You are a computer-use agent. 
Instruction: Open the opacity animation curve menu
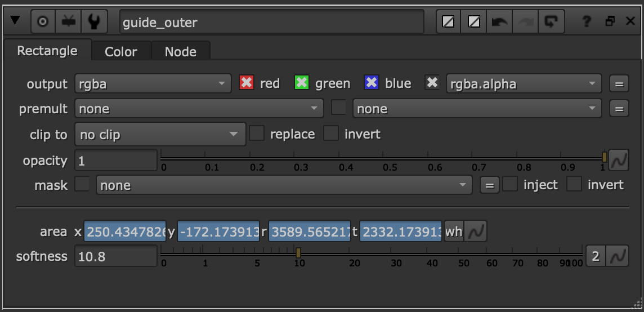pyautogui.click(x=619, y=161)
